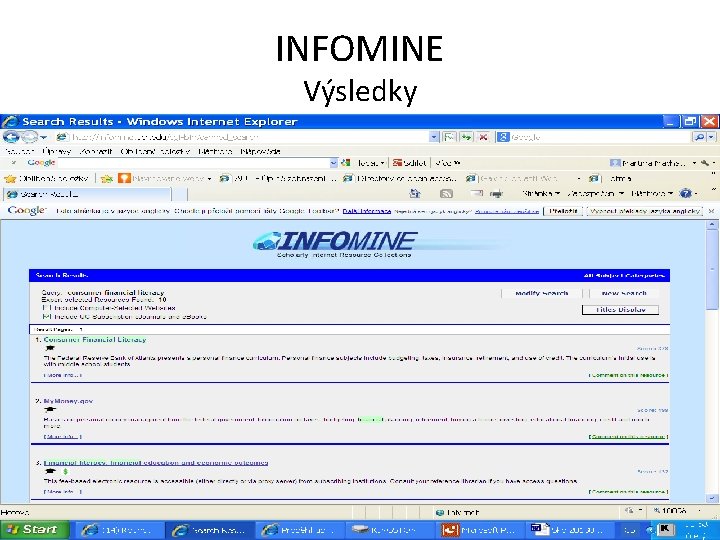720x540 pixels.
Task: Click the Print icon in command bar
Action: [496, 194]
